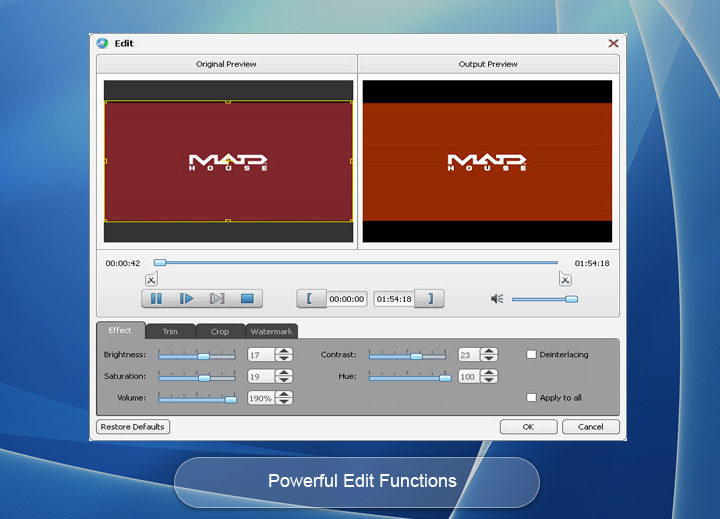The image size is (720, 519).
Task: Click the Contrast value field showing 23
Action: [x=469, y=355]
